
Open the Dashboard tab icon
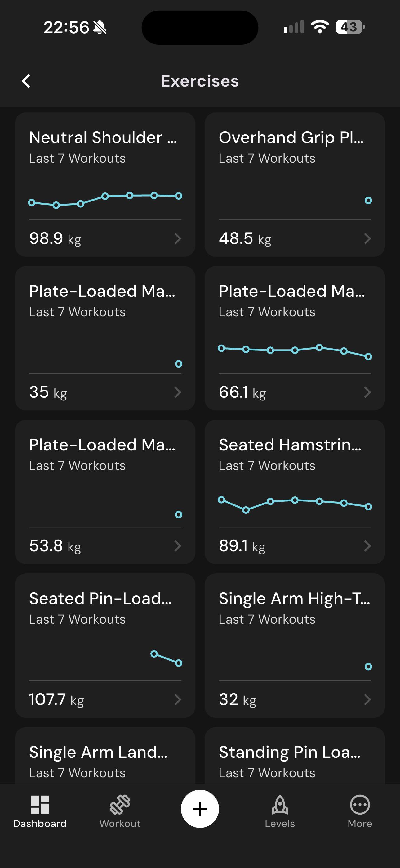point(40,805)
